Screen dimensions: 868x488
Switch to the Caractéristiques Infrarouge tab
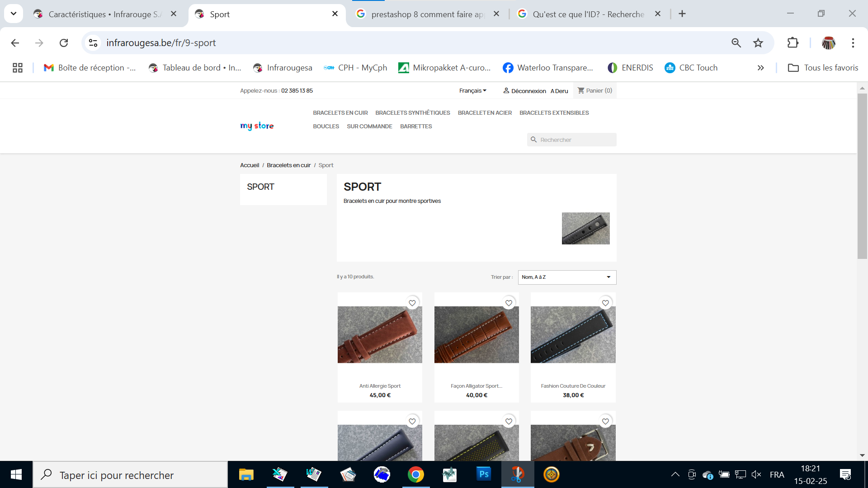104,14
